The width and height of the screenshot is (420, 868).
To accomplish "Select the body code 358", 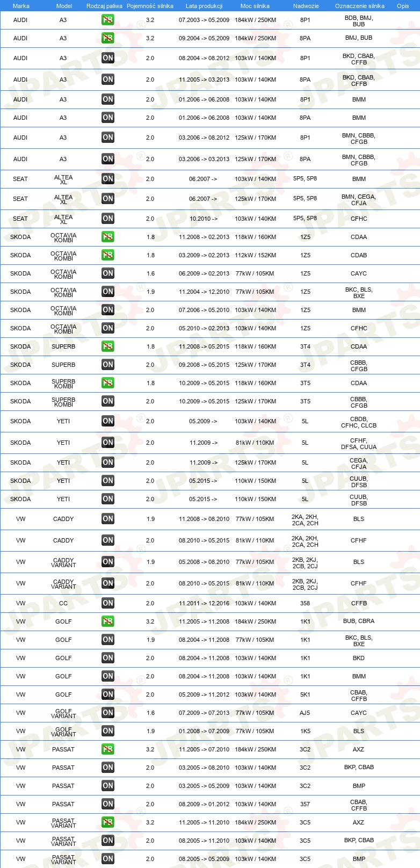I will click(305, 603).
